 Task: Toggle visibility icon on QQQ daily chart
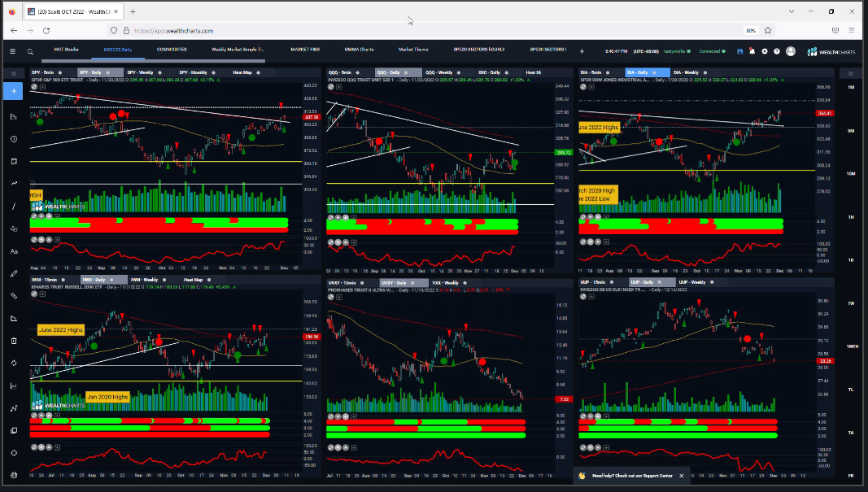(x=331, y=87)
